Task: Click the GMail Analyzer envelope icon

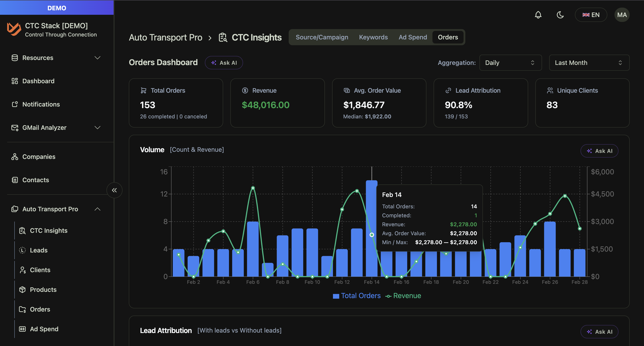Action: [x=15, y=128]
